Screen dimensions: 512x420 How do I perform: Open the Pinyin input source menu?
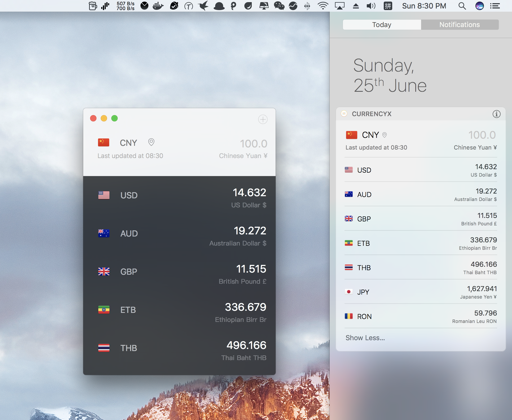click(388, 6)
